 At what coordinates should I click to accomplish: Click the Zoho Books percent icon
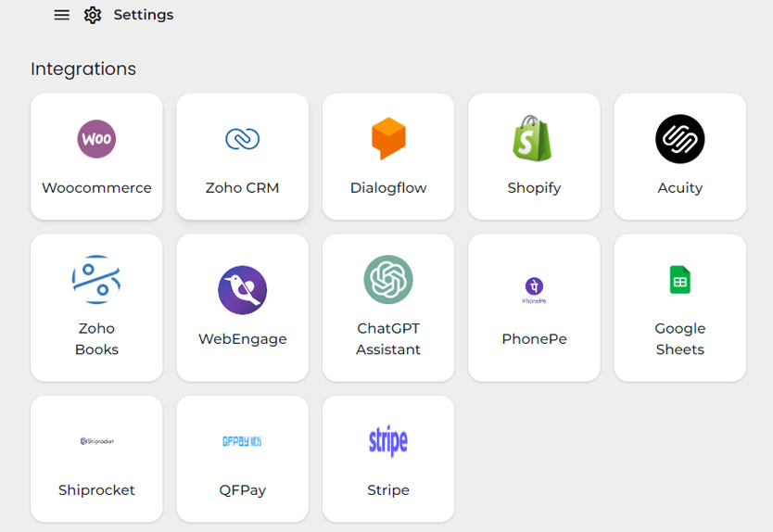click(96, 280)
